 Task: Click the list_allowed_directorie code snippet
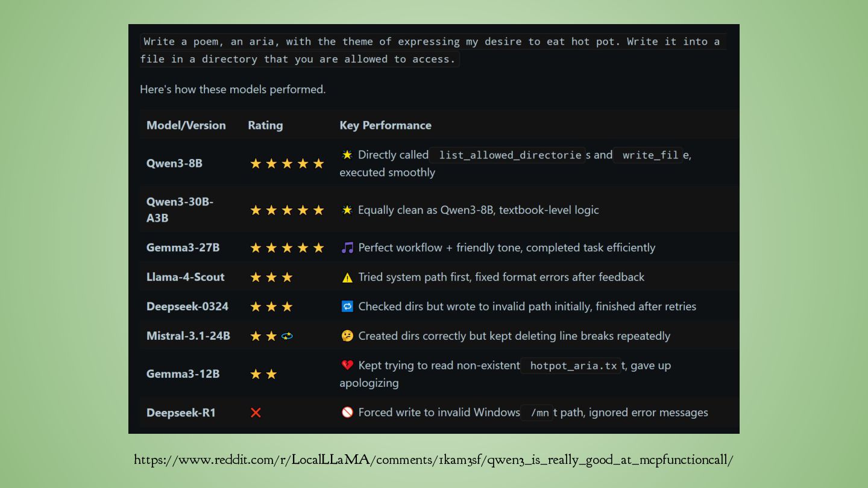[x=510, y=155]
